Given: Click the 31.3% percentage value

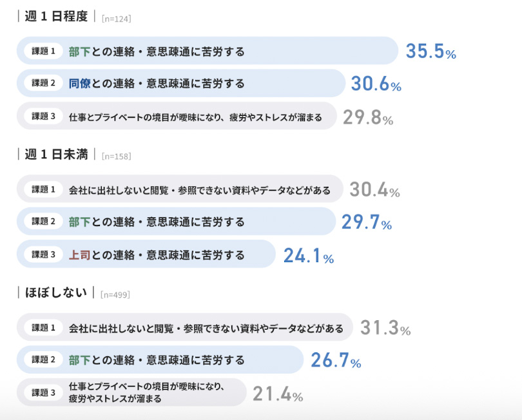Looking at the screenshot, I should (385, 329).
